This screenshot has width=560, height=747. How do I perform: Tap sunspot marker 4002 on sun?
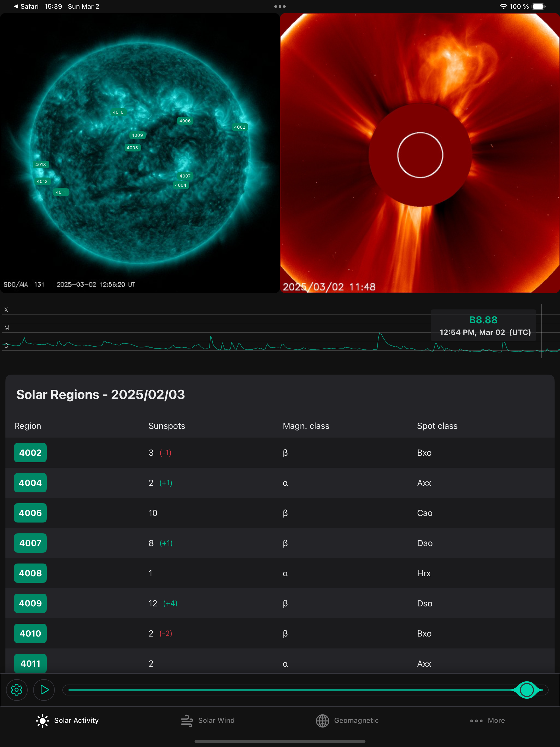240,127
